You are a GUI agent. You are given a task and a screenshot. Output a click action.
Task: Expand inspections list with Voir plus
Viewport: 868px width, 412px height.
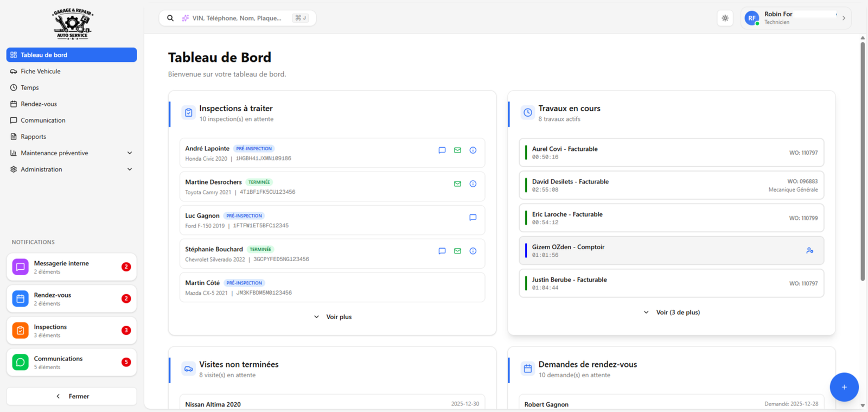tap(333, 317)
